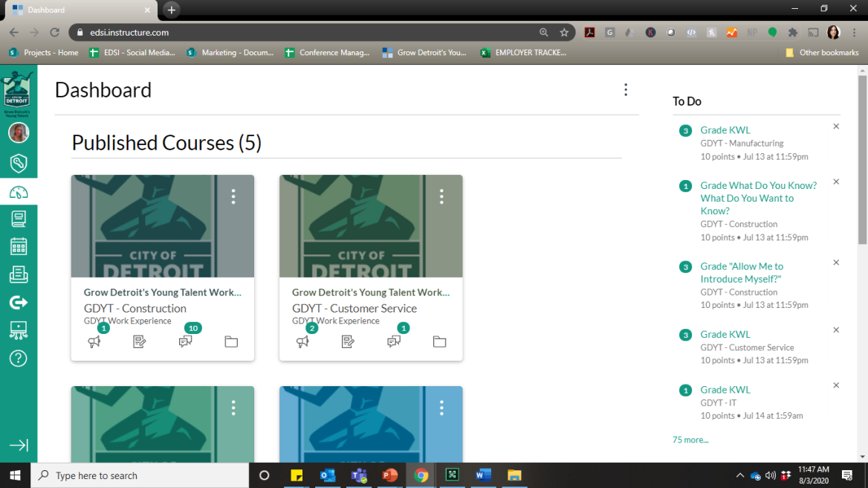This screenshot has height=488, width=868.
Task: Open Conference Manag... bookmark
Action: click(x=327, y=53)
